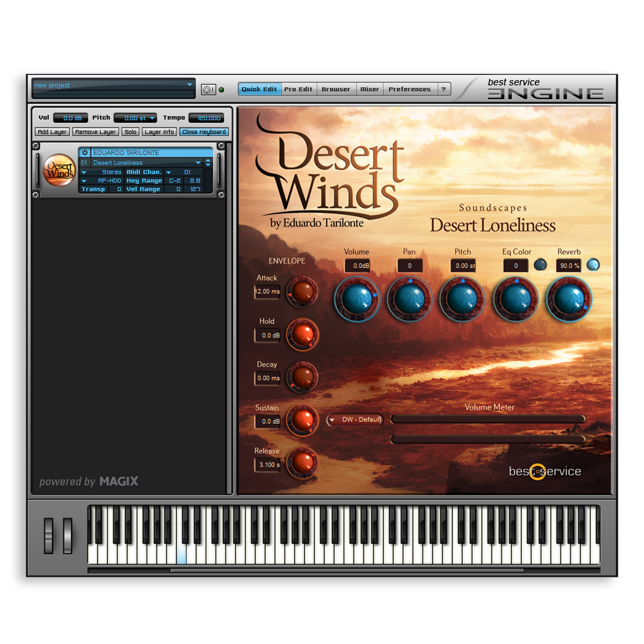
Task: Open the DW - Default preset selector
Action: (355, 420)
